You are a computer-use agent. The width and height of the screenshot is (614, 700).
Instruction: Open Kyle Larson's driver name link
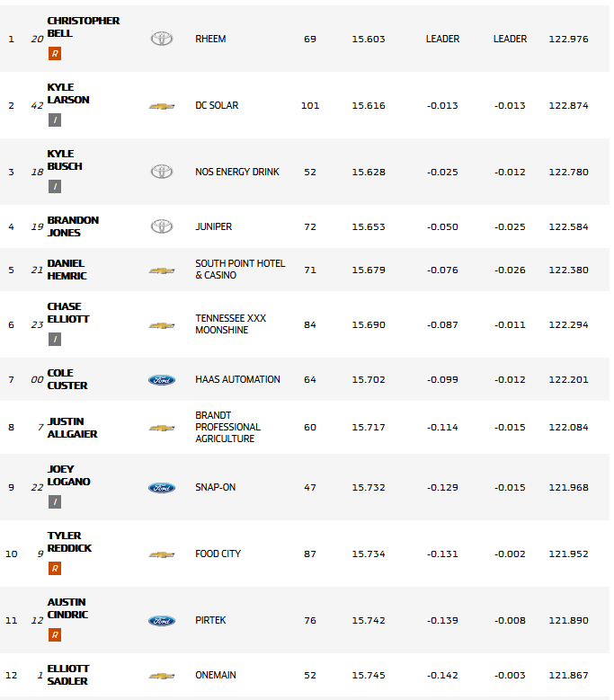point(68,93)
